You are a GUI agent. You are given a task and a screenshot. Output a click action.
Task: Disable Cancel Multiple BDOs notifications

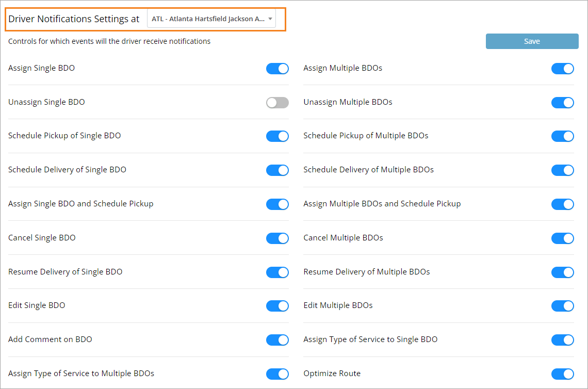[563, 238]
